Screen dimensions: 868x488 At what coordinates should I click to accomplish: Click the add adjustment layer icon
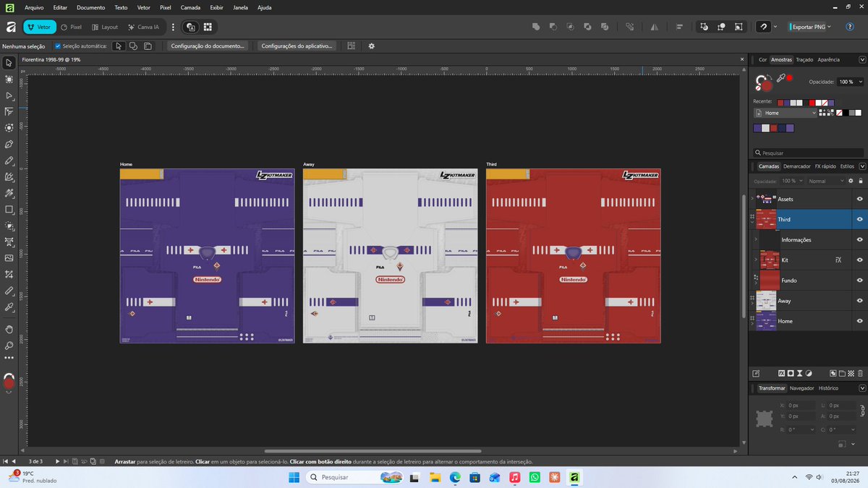pos(809,373)
